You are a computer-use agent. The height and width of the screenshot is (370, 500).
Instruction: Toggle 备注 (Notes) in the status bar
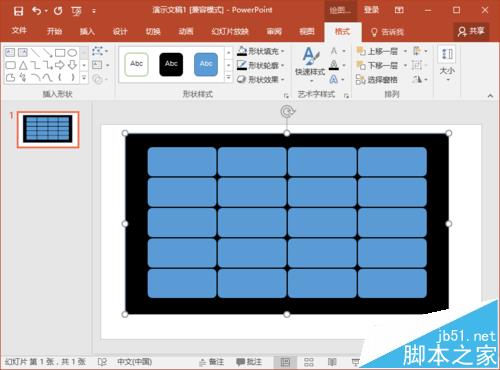click(212, 362)
